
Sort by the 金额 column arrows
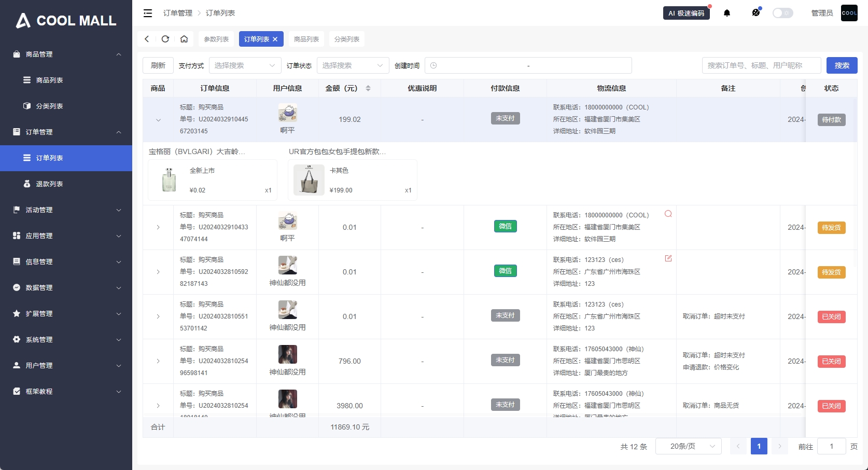[x=368, y=88]
